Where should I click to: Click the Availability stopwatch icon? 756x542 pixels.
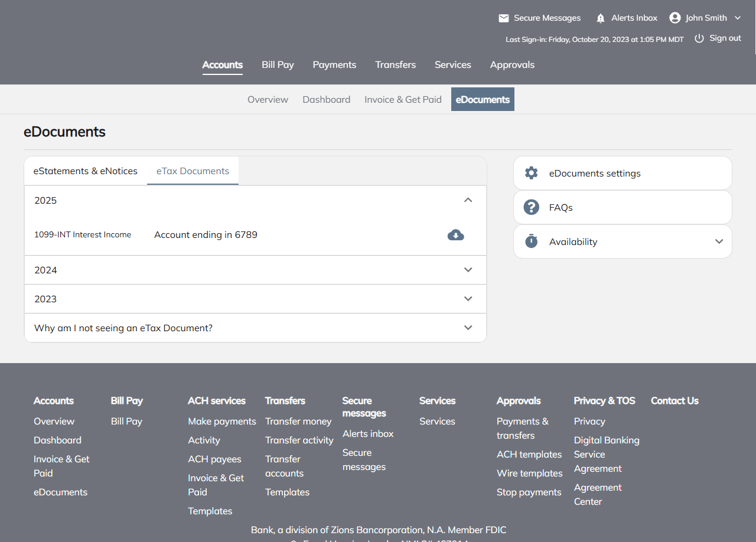[x=532, y=241]
